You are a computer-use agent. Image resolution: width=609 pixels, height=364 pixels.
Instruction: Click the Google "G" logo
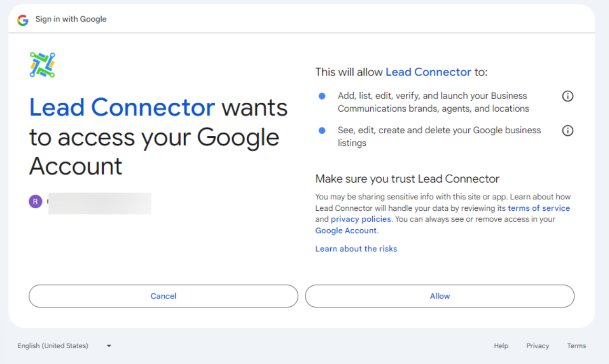pos(23,20)
